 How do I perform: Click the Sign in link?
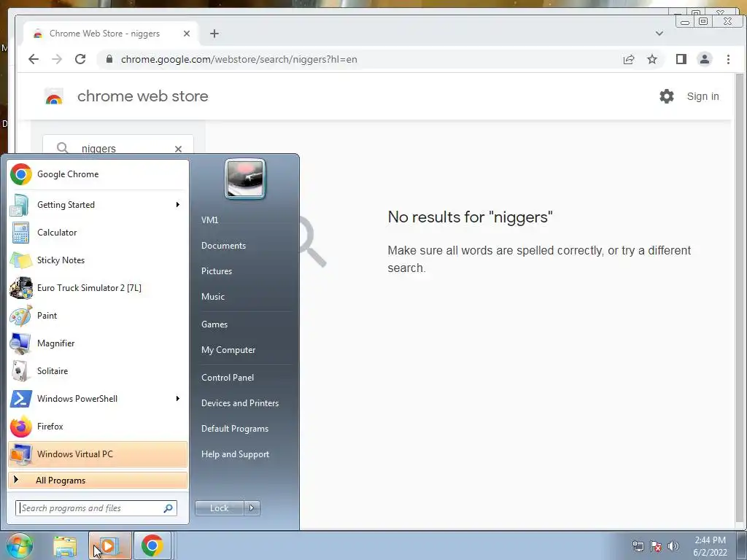click(x=703, y=96)
